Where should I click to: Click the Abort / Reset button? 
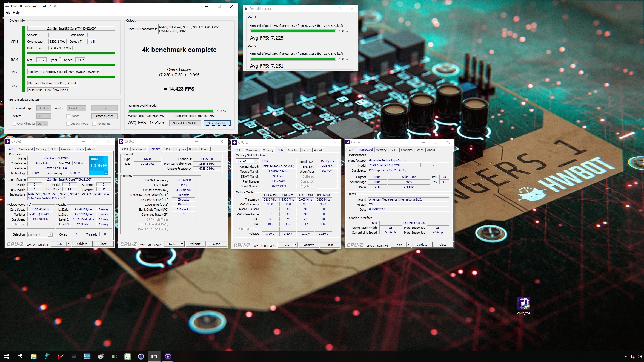(104, 116)
